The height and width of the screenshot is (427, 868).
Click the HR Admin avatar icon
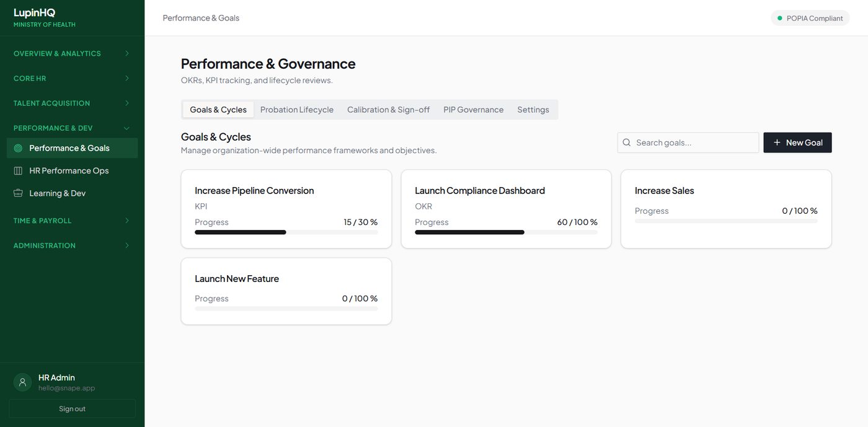point(23,382)
